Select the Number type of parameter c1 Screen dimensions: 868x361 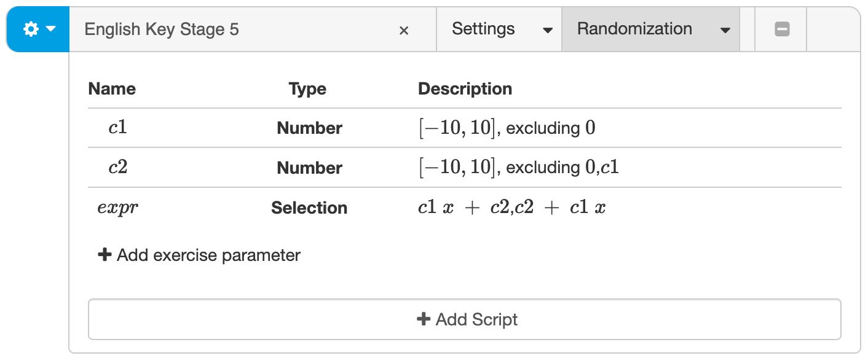coord(309,128)
